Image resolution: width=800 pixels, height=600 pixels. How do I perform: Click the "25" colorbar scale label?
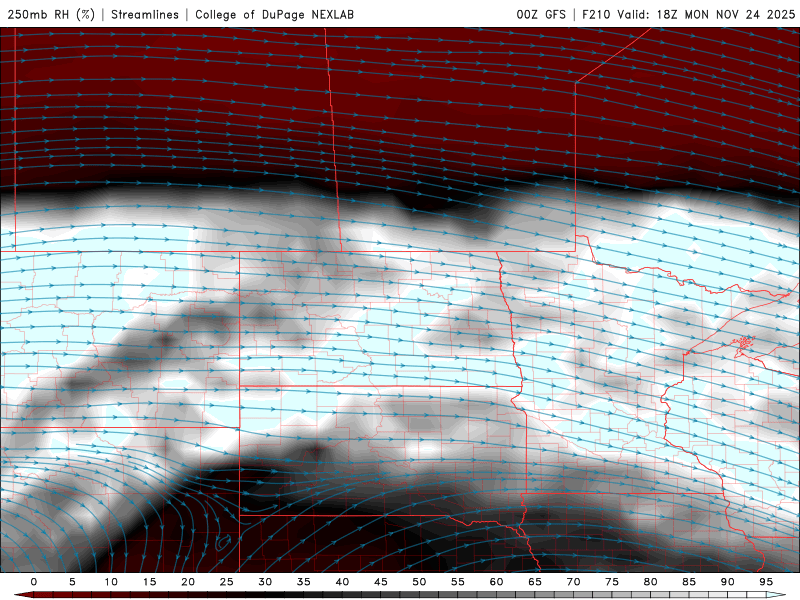[x=227, y=582]
